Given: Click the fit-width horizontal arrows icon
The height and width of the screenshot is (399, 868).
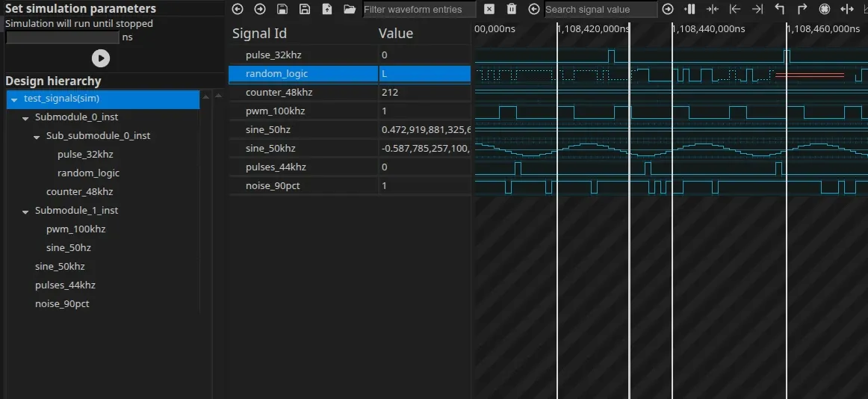Looking at the screenshot, I should point(847,9).
